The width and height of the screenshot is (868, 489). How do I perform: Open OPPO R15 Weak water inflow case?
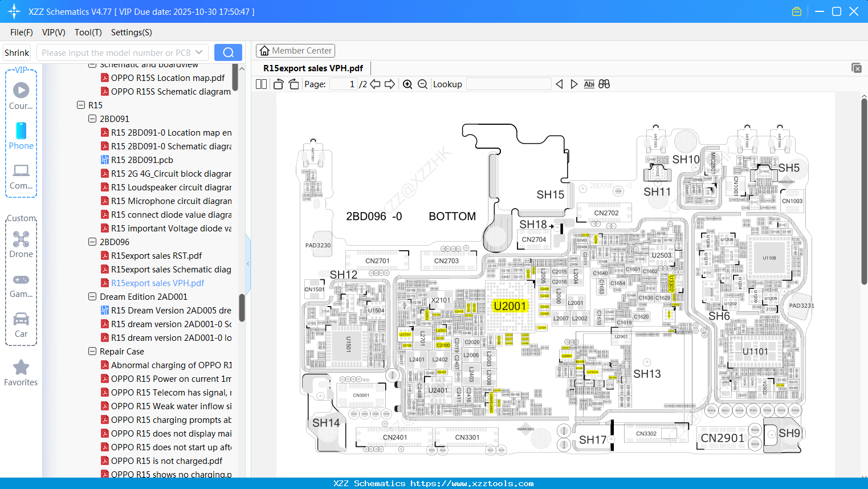[166, 406]
